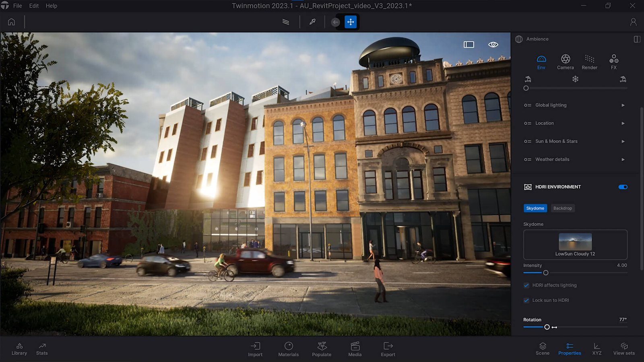Click the Weather details settings icon
This screenshot has width=644, height=362.
(528, 159)
